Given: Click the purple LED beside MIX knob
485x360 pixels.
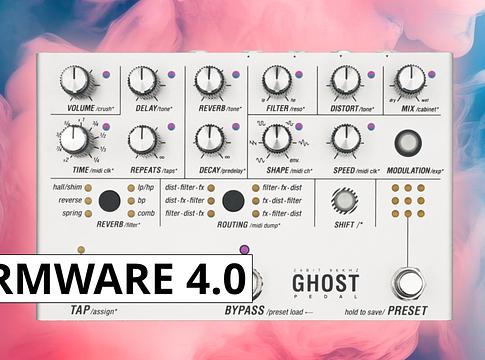Looking at the screenshot, I should tap(432, 74).
